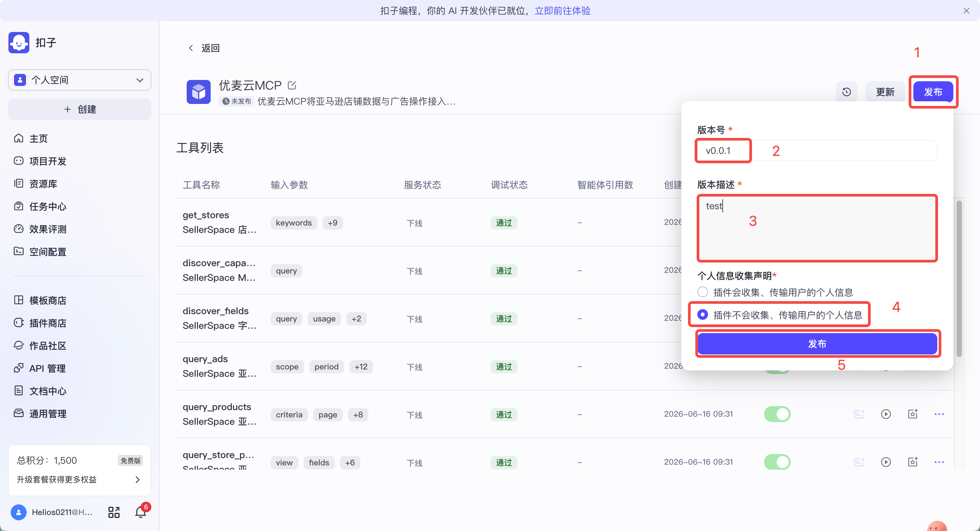Open 主页 in the sidebar
Screen dimensions: 980x531
pos(38,138)
